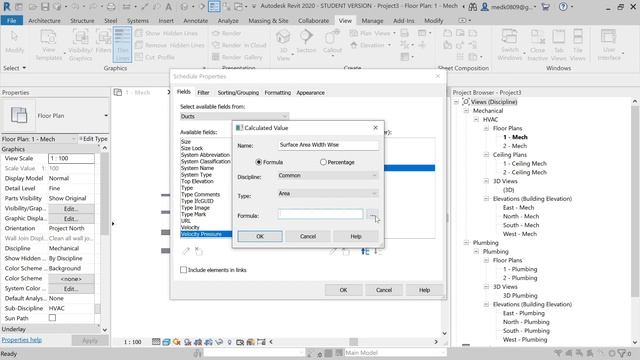
Task: Collapse the Ceiling Plans tree node
Action: (486, 155)
